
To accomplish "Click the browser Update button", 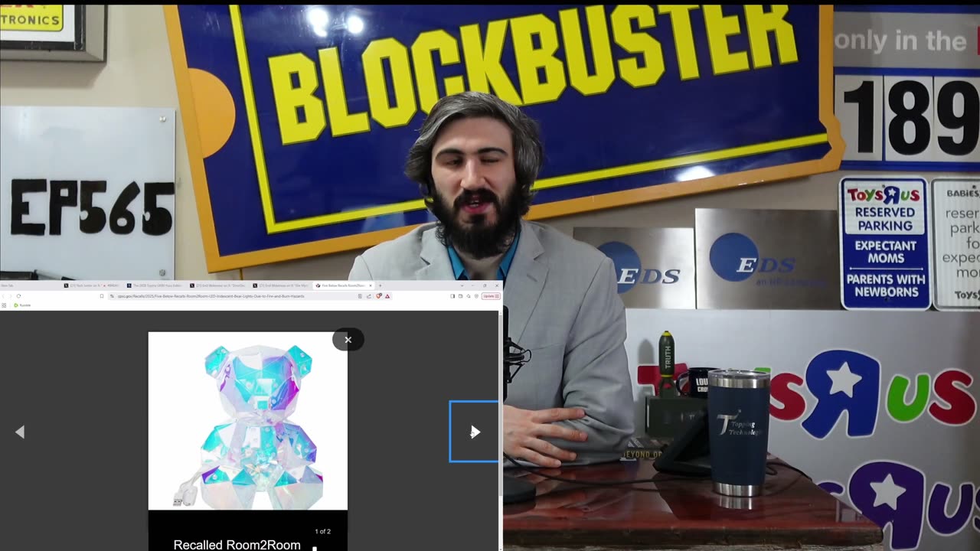I will pyautogui.click(x=491, y=296).
